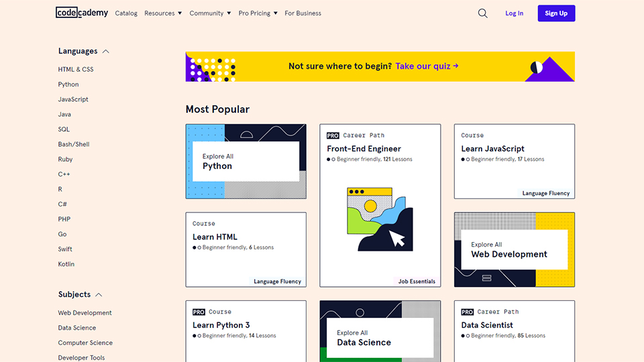The image size is (644, 362).
Task: Click the Codecademy logo
Action: 82,13
